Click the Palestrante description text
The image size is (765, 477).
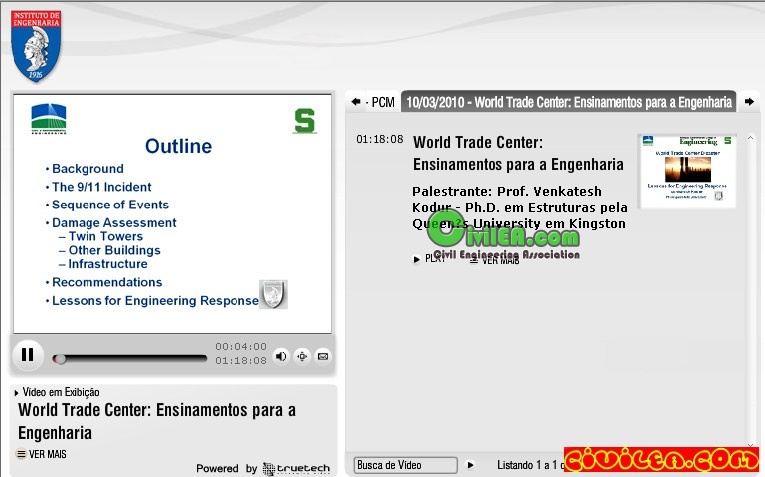[520, 207]
